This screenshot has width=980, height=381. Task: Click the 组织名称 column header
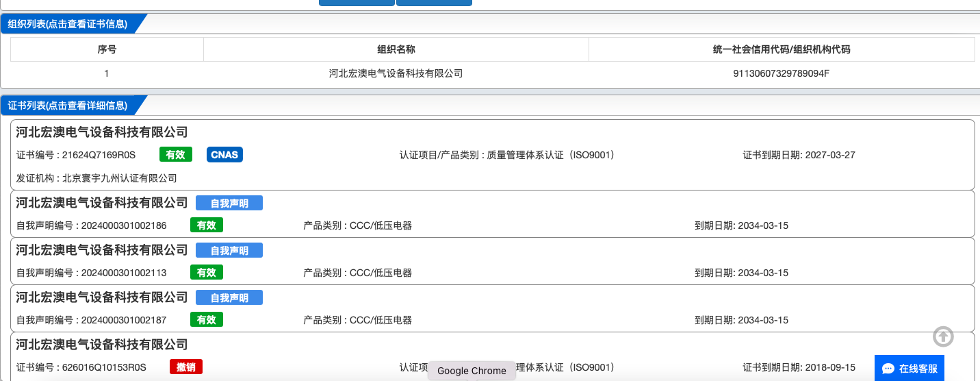coord(396,49)
